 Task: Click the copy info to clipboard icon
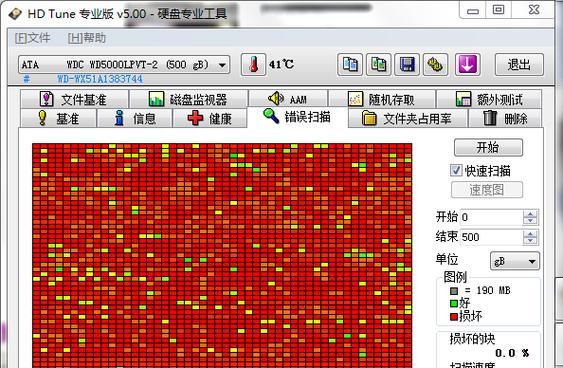click(350, 65)
